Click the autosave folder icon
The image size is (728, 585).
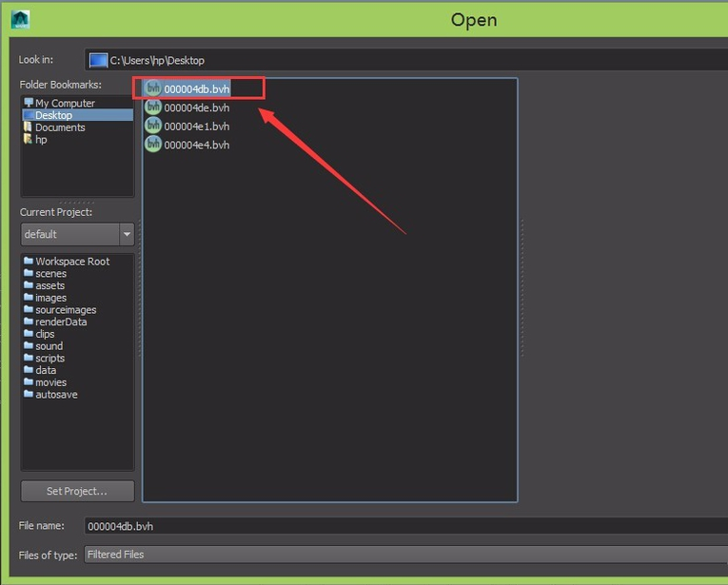point(29,394)
